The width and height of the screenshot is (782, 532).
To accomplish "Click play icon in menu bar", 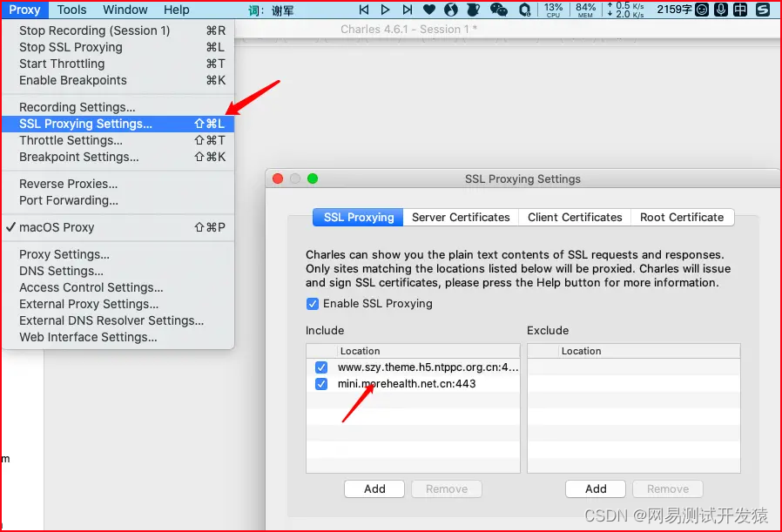I will [385, 10].
